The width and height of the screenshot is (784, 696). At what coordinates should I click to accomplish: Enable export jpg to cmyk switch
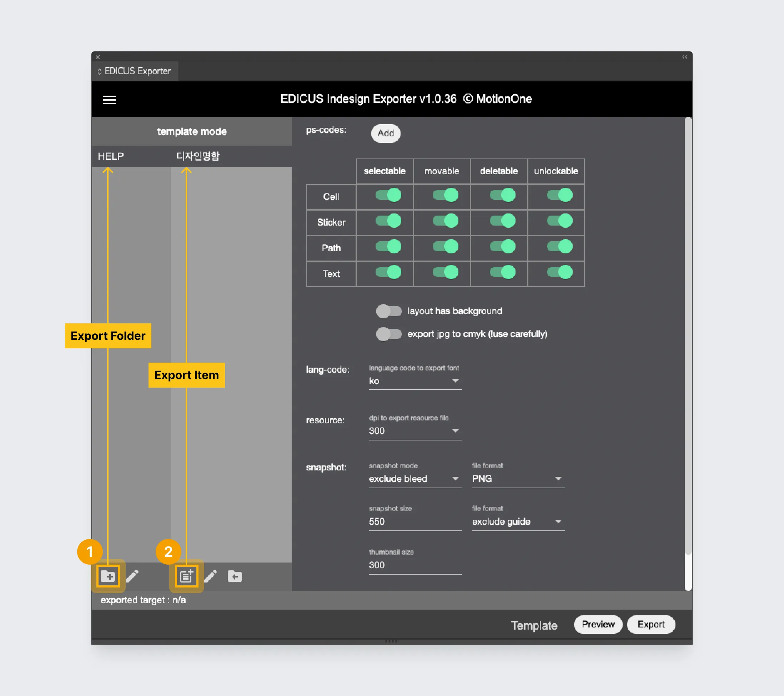pyautogui.click(x=388, y=334)
